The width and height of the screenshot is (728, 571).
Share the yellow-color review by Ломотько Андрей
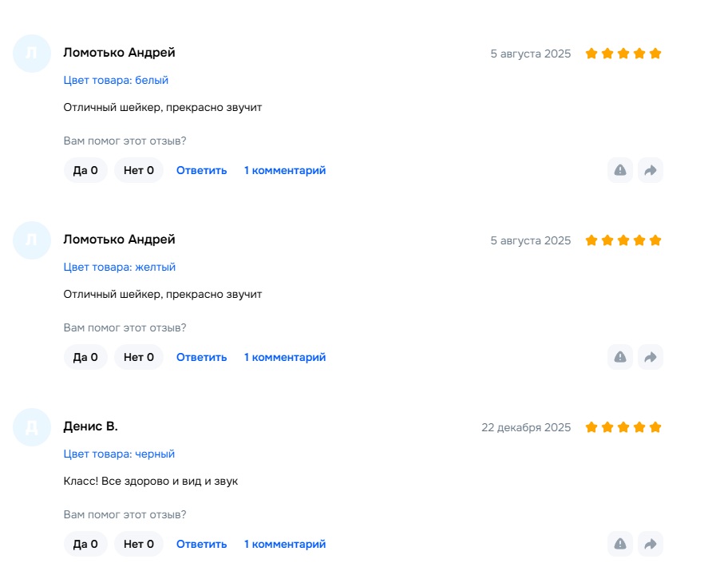click(x=651, y=357)
